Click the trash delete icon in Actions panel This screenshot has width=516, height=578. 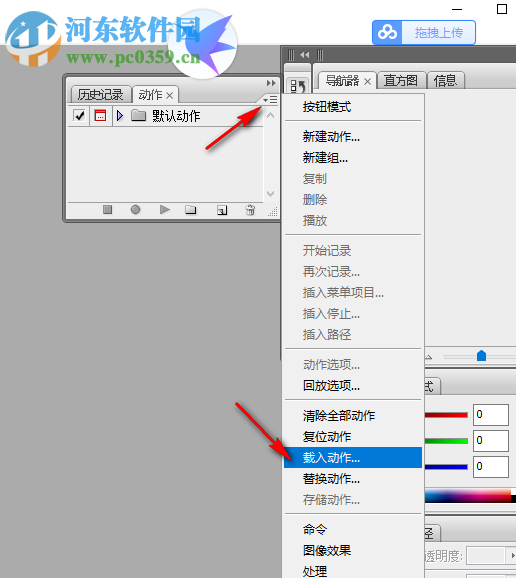click(250, 210)
